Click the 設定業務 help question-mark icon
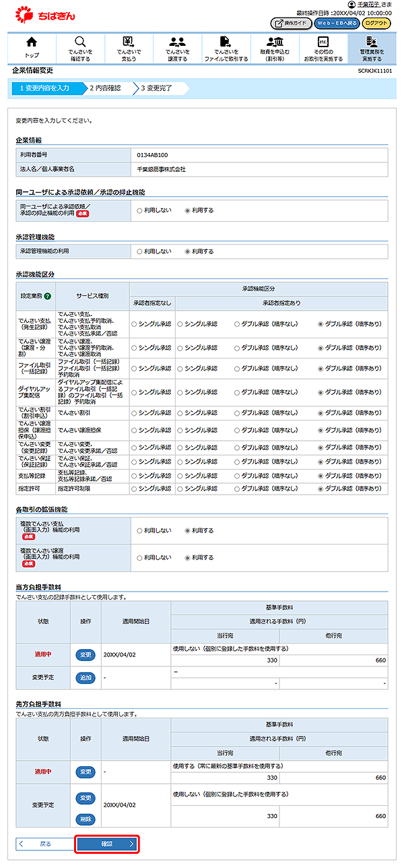Image resolution: width=404 pixels, height=868 pixels. tap(48, 296)
